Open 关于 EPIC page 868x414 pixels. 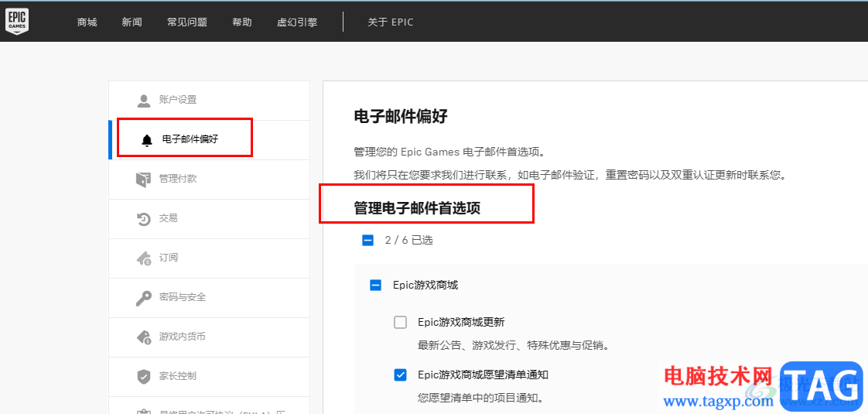click(x=390, y=22)
